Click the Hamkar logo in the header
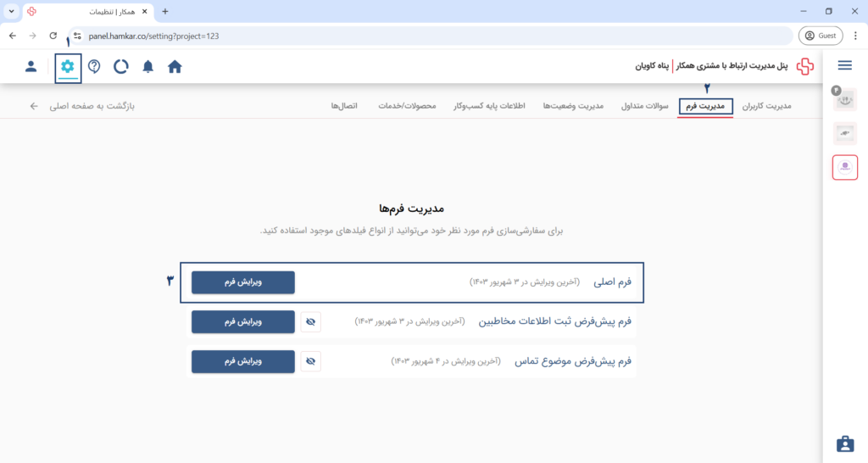The height and width of the screenshot is (463, 868). point(805,66)
